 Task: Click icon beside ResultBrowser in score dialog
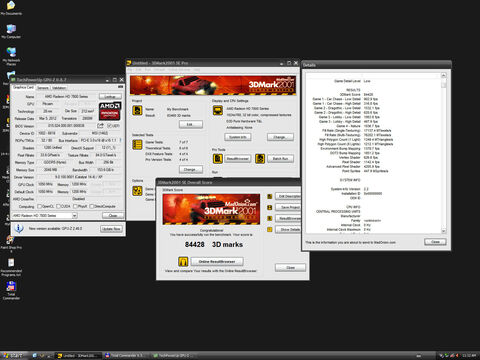[x=270, y=218]
